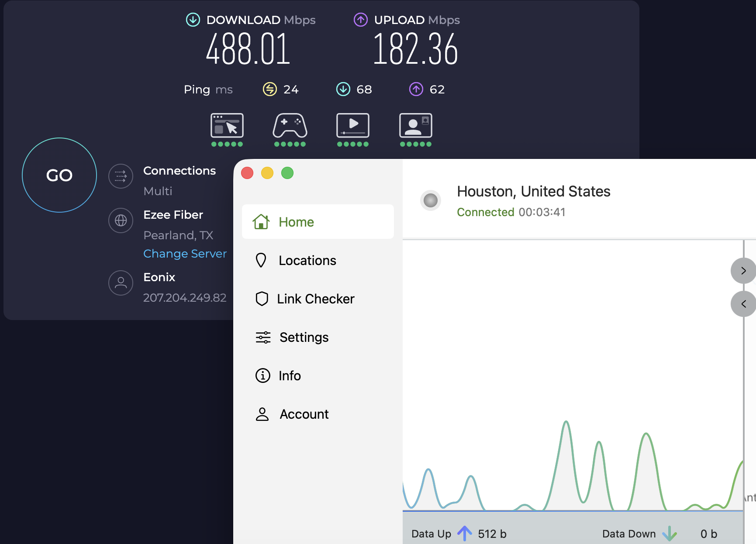
Task: Select the Info menu item
Action: click(290, 375)
